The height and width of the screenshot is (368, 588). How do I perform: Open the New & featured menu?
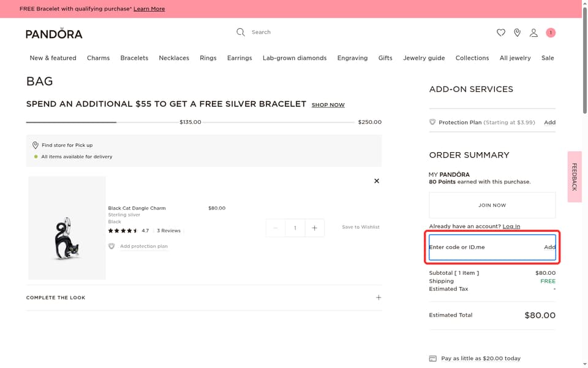tap(53, 58)
